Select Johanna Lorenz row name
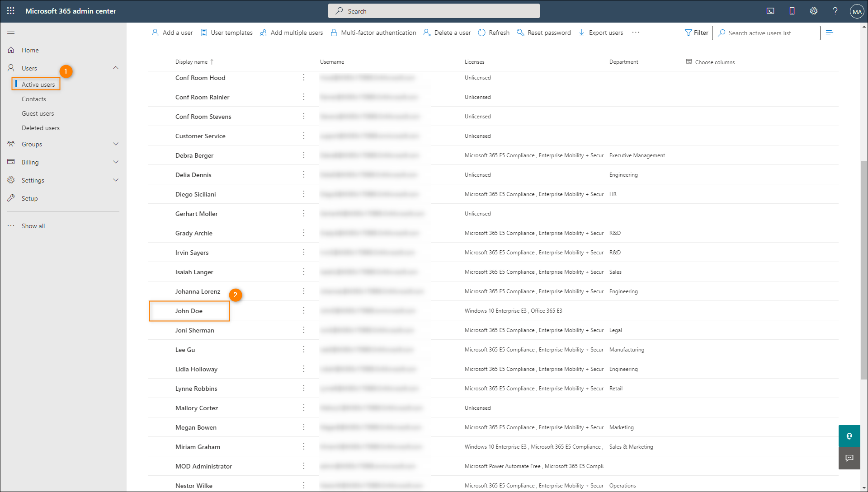Screen dimensions: 868x492 click(x=198, y=291)
